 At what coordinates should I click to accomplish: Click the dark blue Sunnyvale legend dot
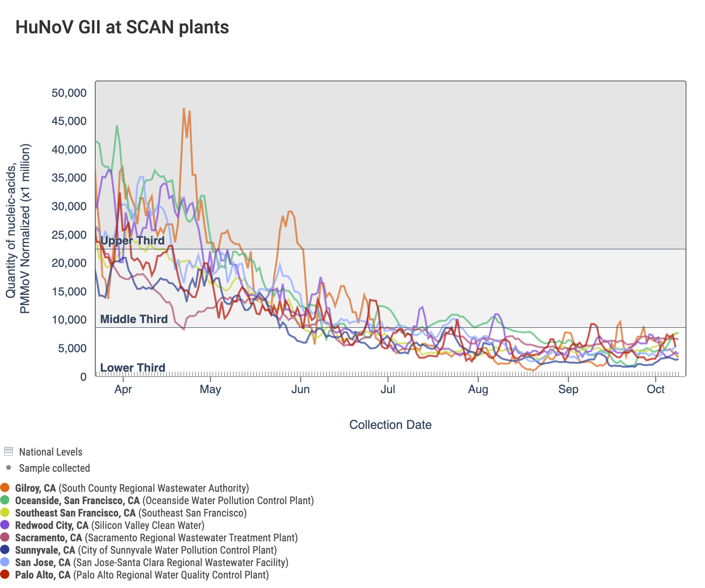[x=5, y=550]
